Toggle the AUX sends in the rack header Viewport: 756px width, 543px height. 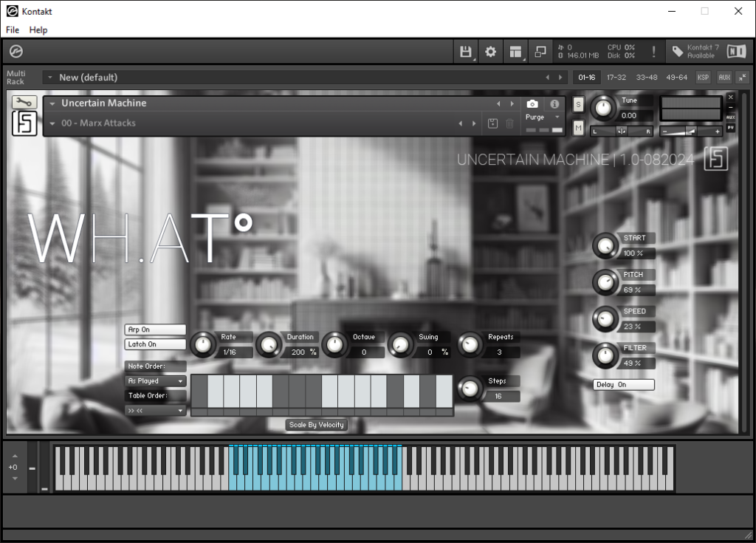724,78
